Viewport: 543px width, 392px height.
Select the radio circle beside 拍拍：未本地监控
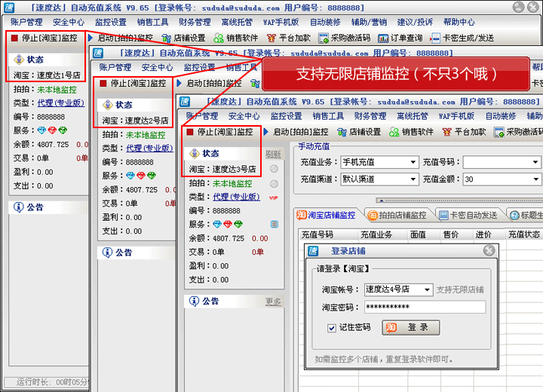pos(274,183)
